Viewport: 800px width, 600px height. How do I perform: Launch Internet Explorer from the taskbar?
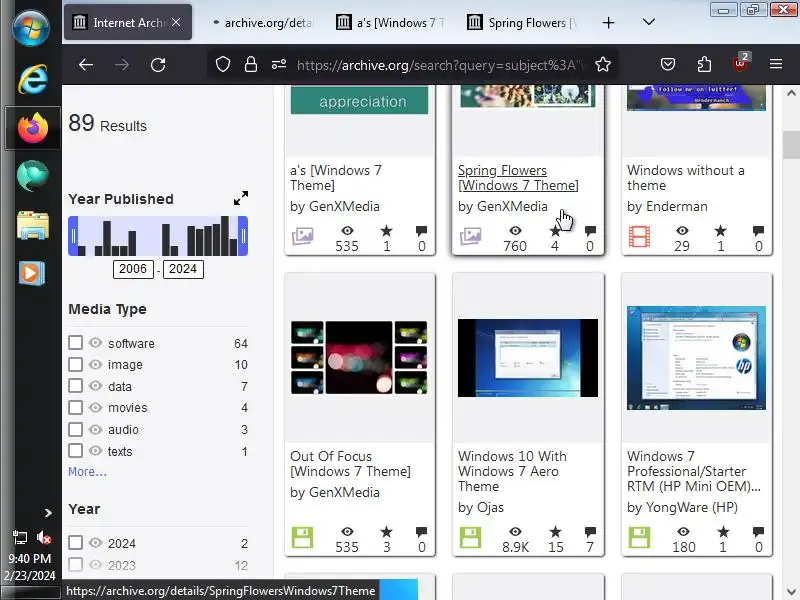coord(33,79)
